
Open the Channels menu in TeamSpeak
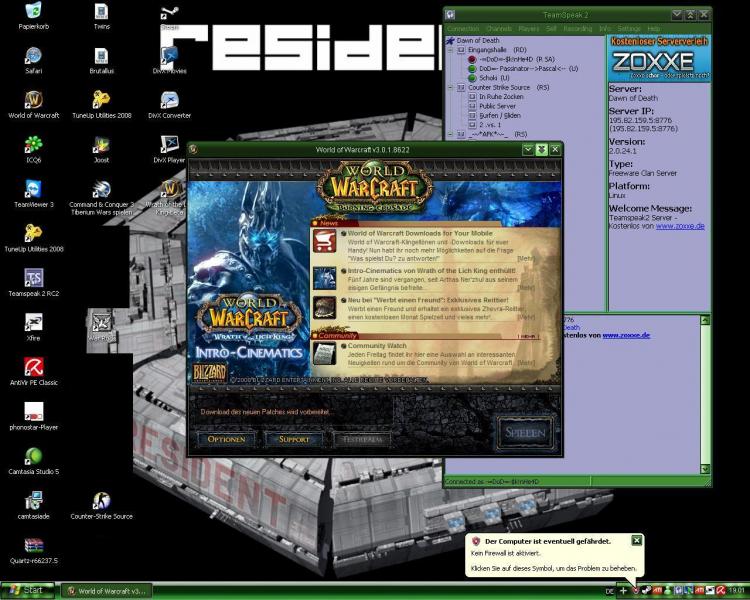click(x=498, y=29)
